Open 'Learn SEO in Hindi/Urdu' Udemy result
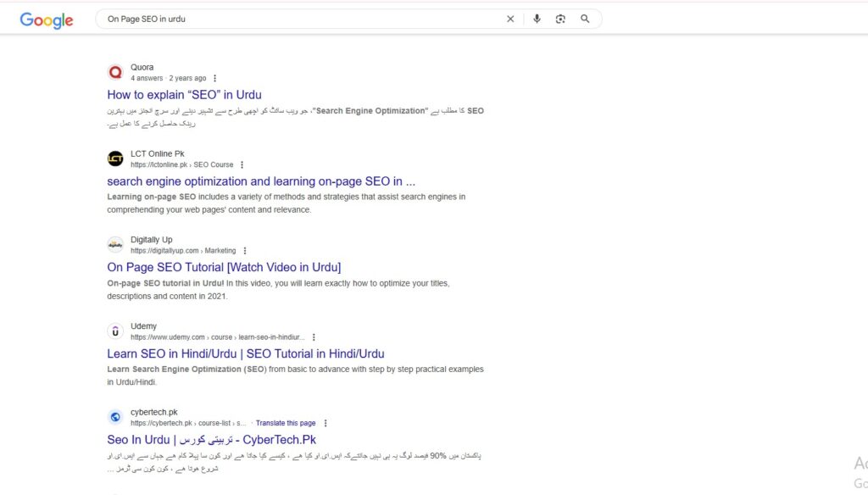Screen dimensions: 868x495 click(x=245, y=353)
